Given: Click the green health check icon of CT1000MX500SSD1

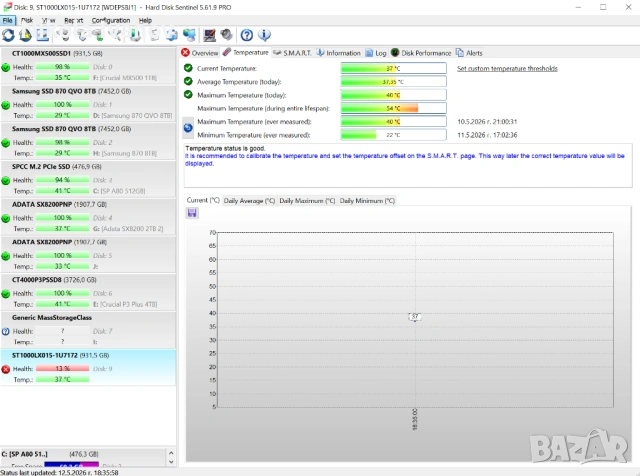Looking at the screenshot, I should [x=6, y=67].
